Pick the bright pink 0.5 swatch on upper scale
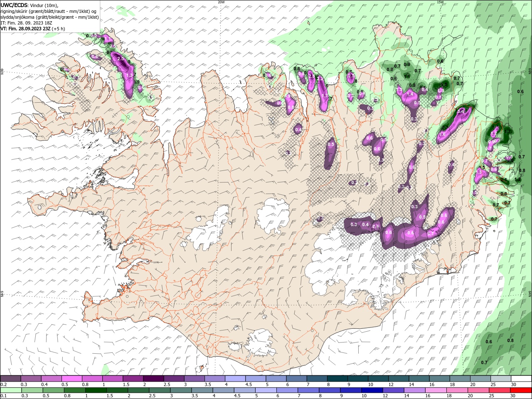 coord(72,379)
